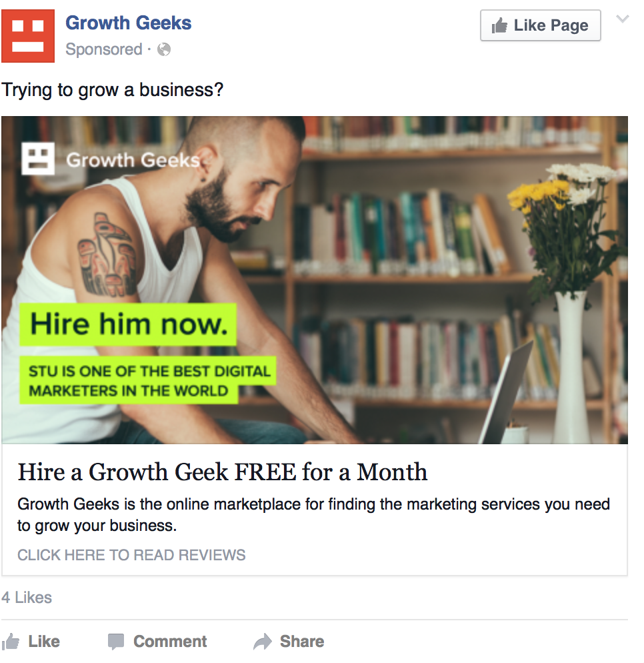Click the flower vase in the ad image
The image size is (644, 663).
(571, 367)
